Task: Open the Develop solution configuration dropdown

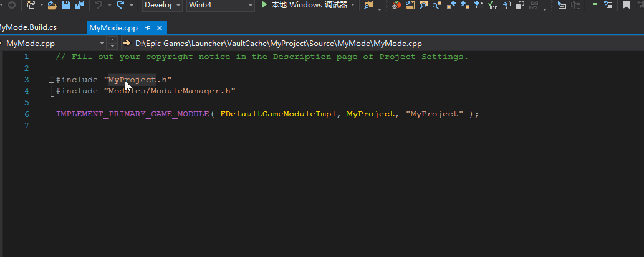Action: [162, 5]
